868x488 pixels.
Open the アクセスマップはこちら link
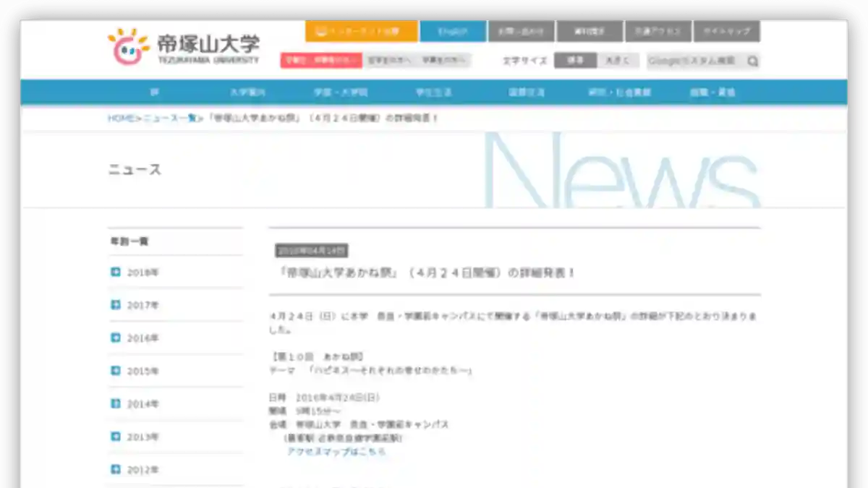click(x=336, y=451)
